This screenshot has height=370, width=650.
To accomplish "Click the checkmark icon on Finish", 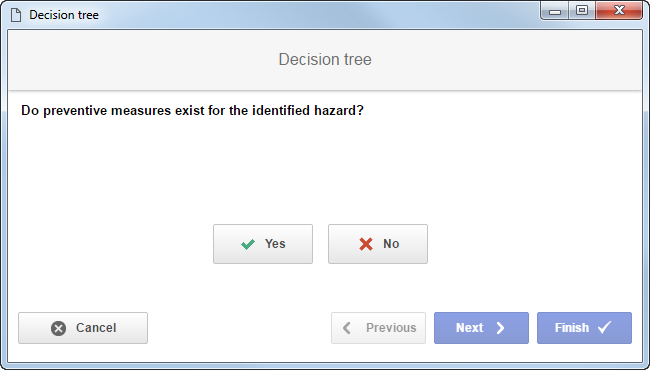I will (x=604, y=328).
